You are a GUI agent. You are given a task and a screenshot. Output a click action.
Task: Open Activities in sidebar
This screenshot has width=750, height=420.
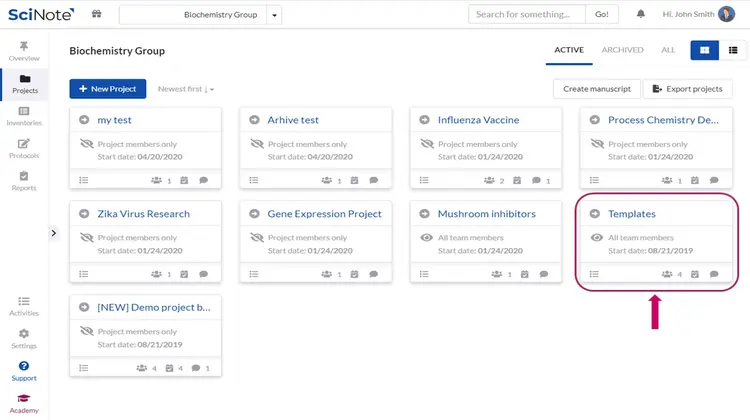click(24, 307)
